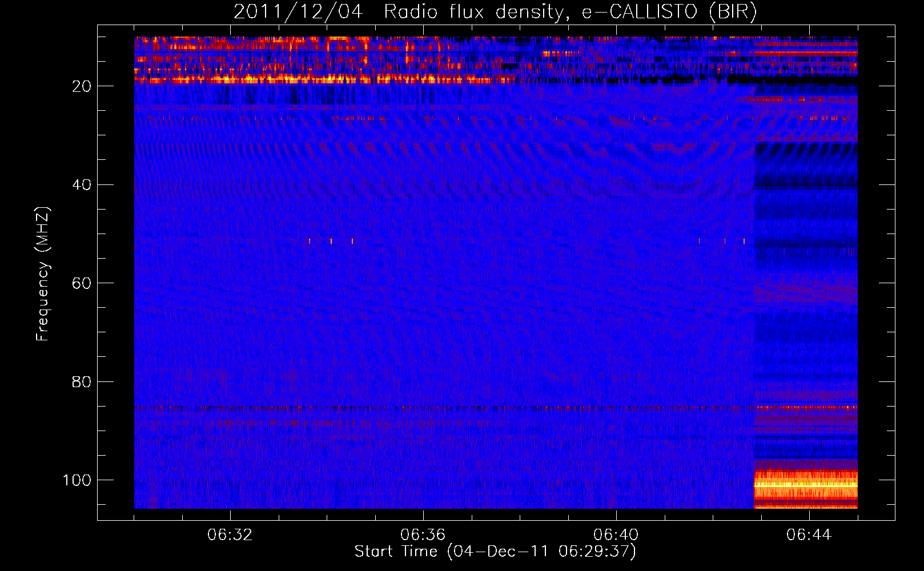Click the "60" frequency tick label
This screenshot has height=571, width=924.
pyautogui.click(x=82, y=283)
